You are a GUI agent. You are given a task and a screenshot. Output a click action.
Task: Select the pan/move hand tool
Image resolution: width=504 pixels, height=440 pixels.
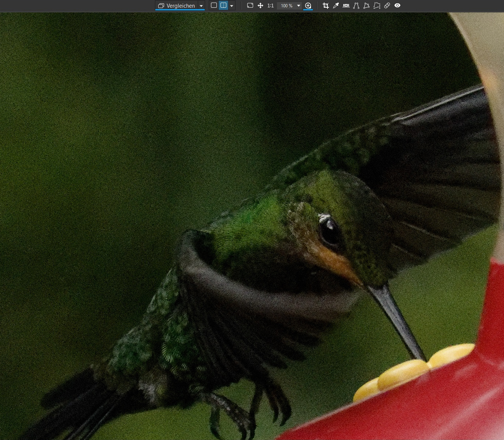[260, 5]
